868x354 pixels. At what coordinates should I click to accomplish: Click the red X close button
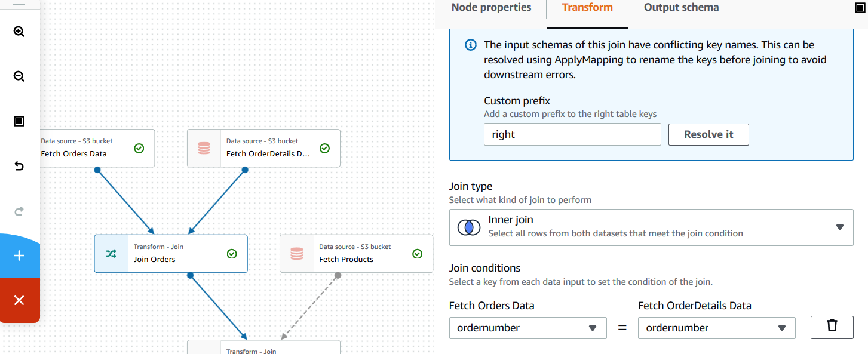pos(19,300)
